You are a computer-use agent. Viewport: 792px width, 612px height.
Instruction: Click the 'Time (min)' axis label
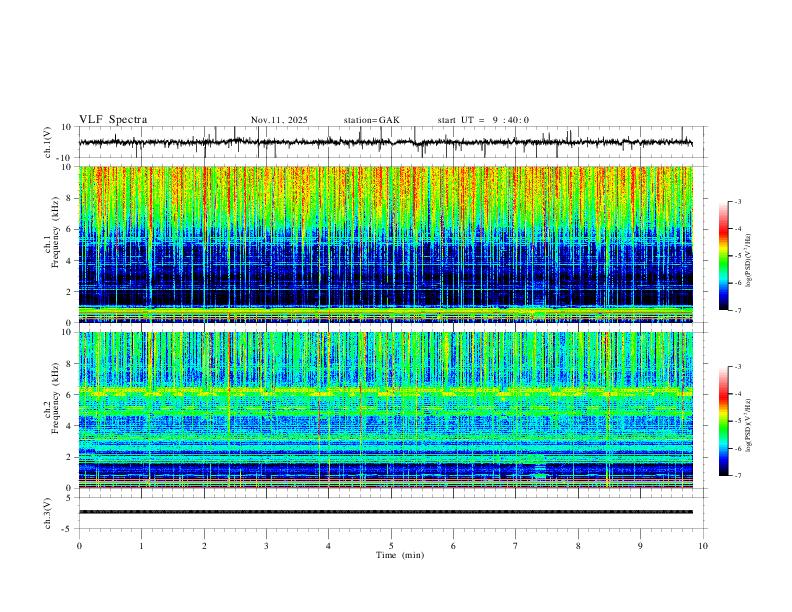click(x=400, y=555)
